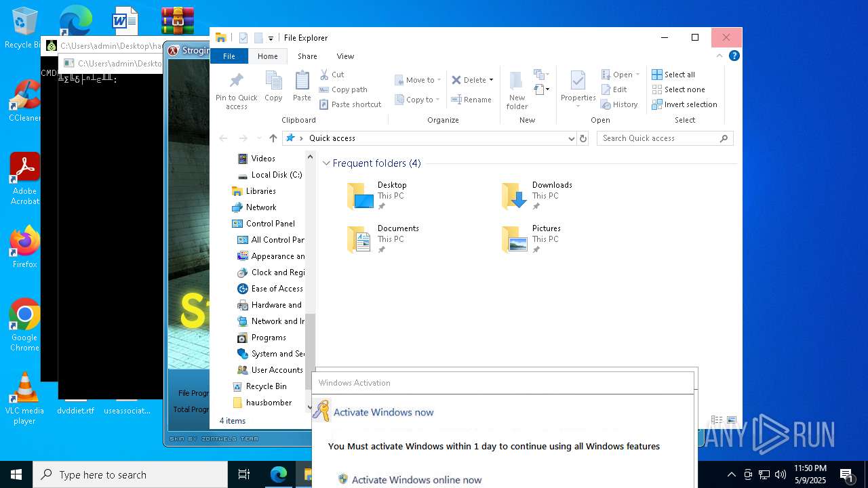
Task: Open Move to dropdown
Action: 418,80
